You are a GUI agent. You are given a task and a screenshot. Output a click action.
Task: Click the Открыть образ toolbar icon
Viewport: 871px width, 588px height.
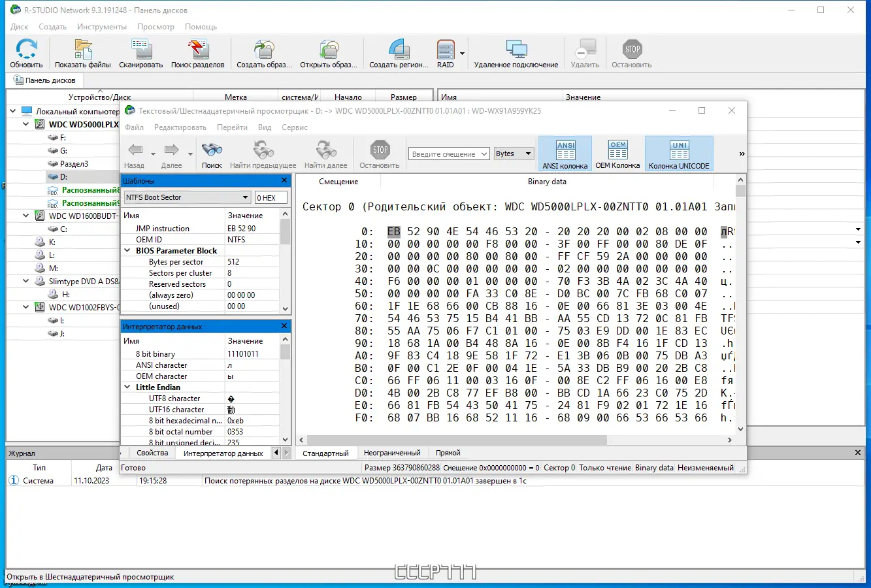tap(329, 50)
